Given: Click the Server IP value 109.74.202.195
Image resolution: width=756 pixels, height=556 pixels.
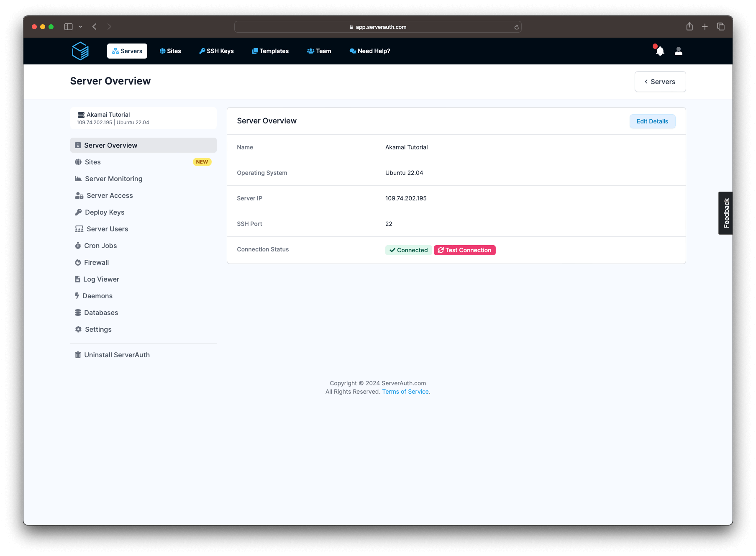Looking at the screenshot, I should point(406,198).
